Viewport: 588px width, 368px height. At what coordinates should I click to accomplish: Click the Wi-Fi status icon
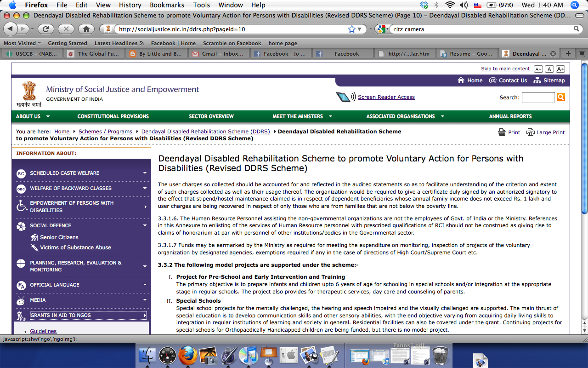[x=450, y=5]
